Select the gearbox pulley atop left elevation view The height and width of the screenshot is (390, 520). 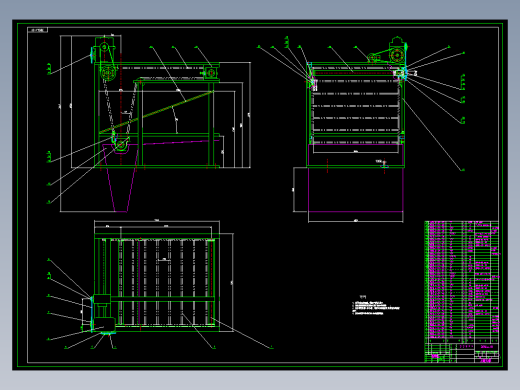[104, 48]
